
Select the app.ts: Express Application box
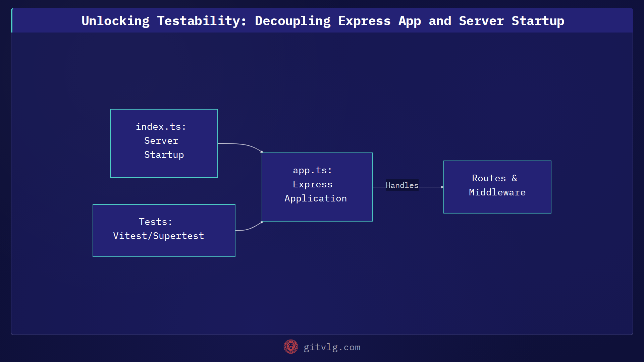tap(317, 187)
